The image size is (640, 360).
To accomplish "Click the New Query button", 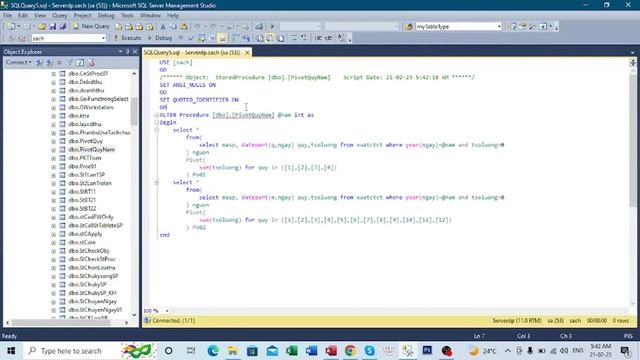I will (x=91, y=27).
